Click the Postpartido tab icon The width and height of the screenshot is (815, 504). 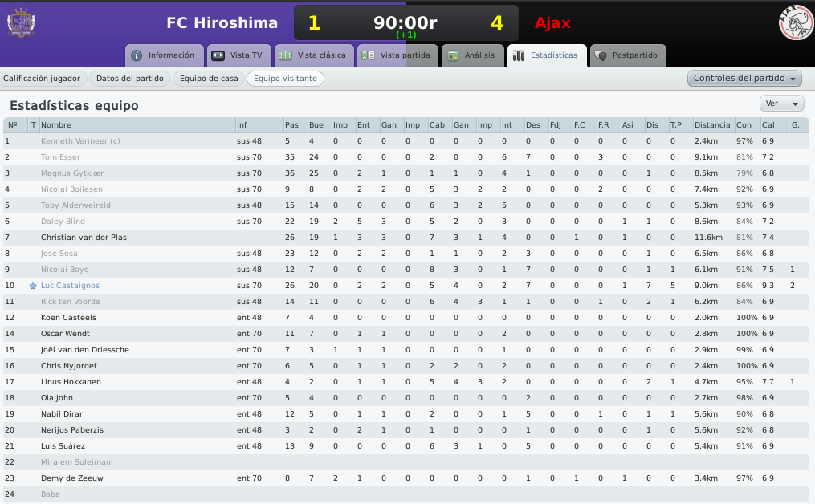click(601, 55)
